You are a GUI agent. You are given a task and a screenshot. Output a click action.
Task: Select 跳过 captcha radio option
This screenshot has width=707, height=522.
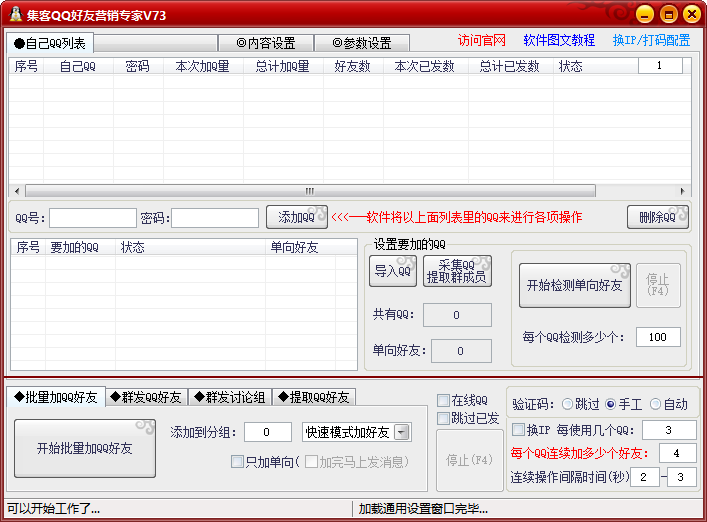[x=568, y=404]
